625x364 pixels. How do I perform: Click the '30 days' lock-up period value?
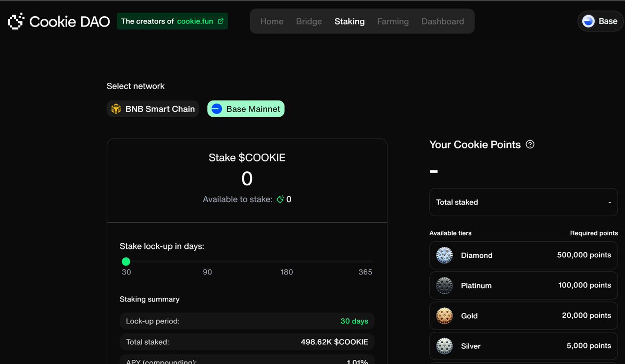coord(354,321)
